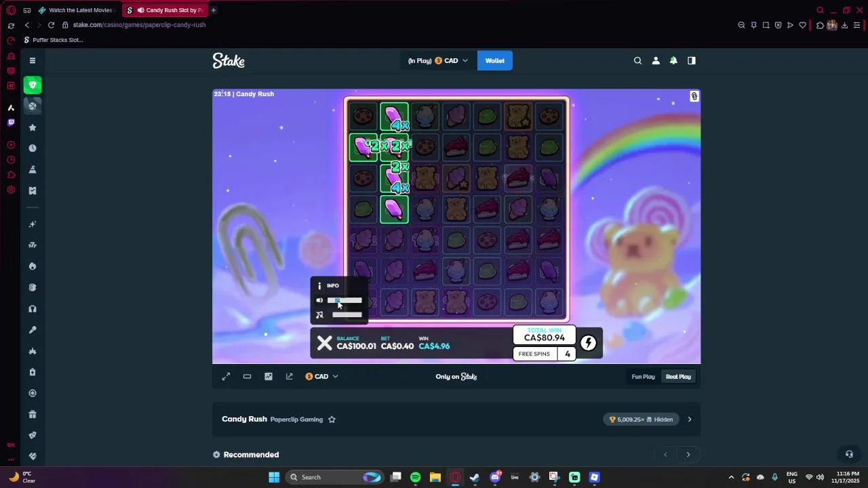Open Twitch in Opera sidebar
868x488 pixels.
11,123
